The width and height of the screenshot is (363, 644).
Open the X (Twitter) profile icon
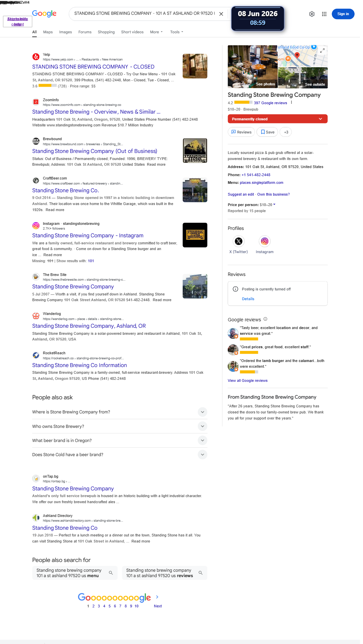click(238, 241)
